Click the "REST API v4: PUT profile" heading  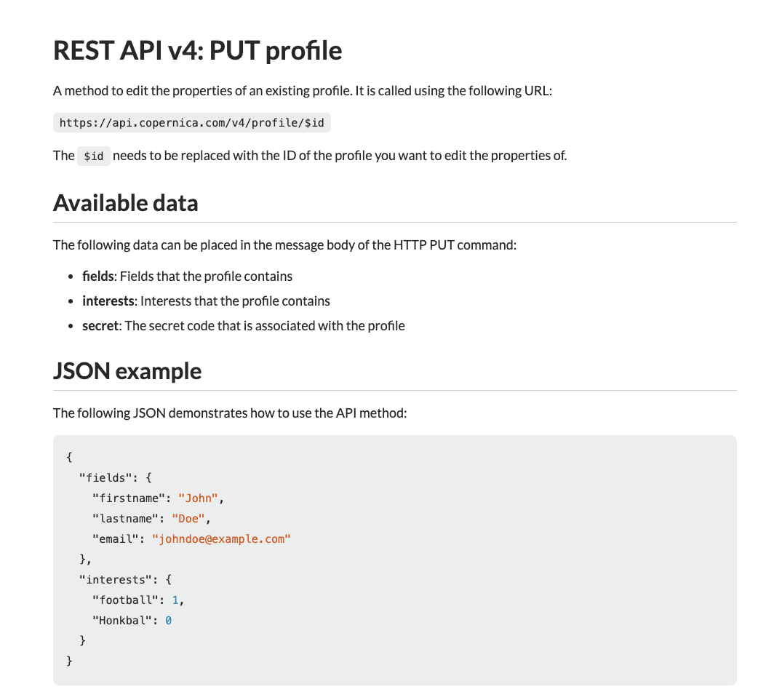click(x=197, y=50)
